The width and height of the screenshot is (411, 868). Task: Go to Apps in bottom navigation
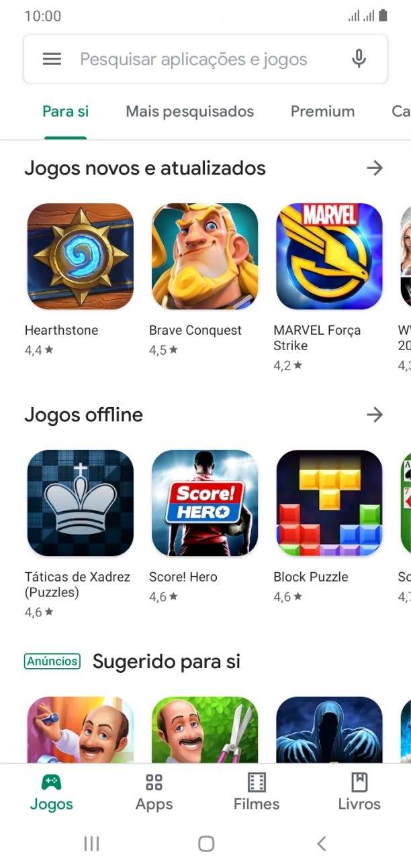point(154,793)
